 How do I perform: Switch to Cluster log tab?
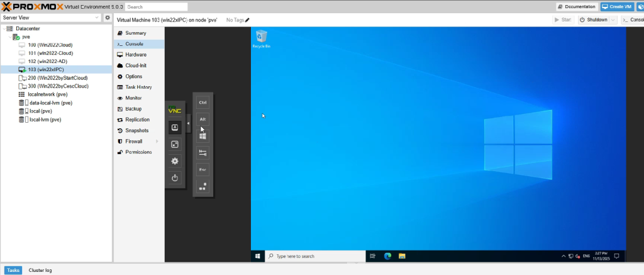40,270
